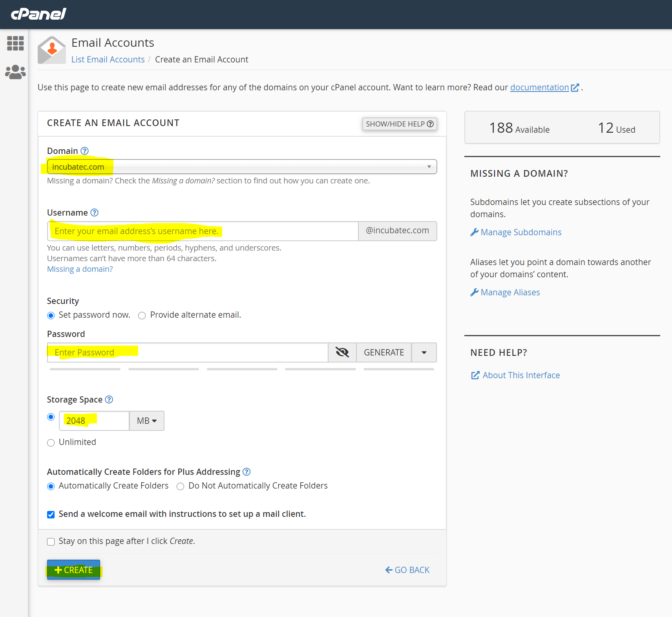
Task: Click the Plus Addressing help icon
Action: [x=247, y=472]
